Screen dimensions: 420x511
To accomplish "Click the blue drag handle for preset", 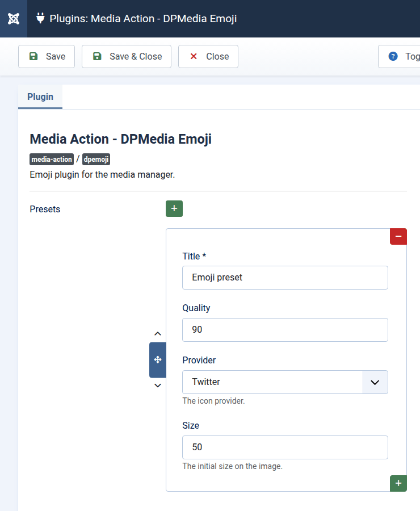I will [x=158, y=360].
